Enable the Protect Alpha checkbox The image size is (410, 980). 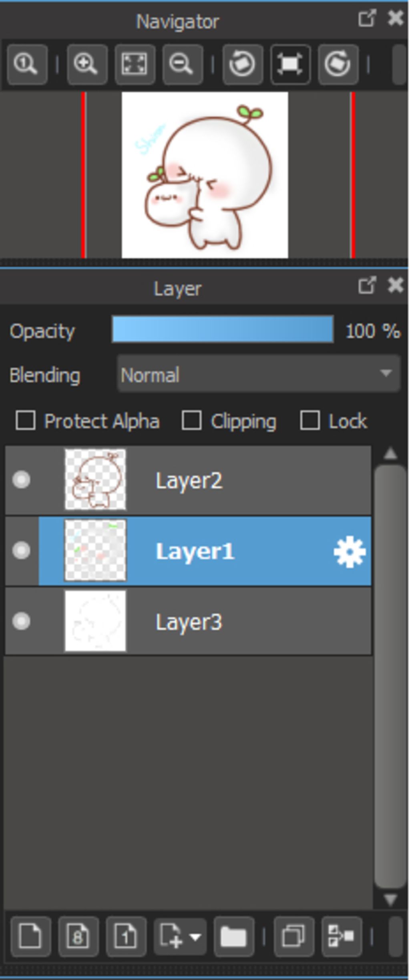(25, 420)
